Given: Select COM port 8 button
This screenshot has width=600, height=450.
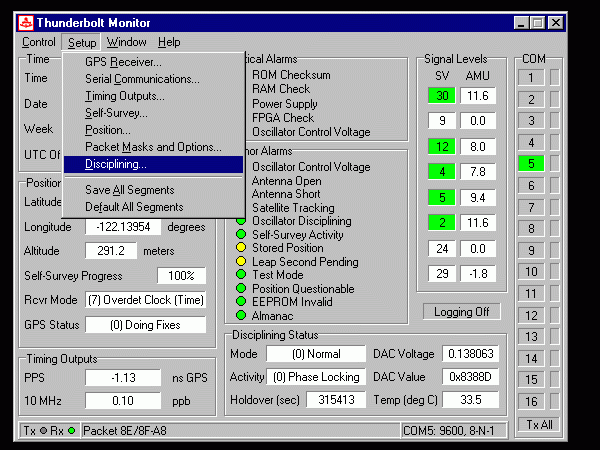Looking at the screenshot, I should tap(531, 228).
